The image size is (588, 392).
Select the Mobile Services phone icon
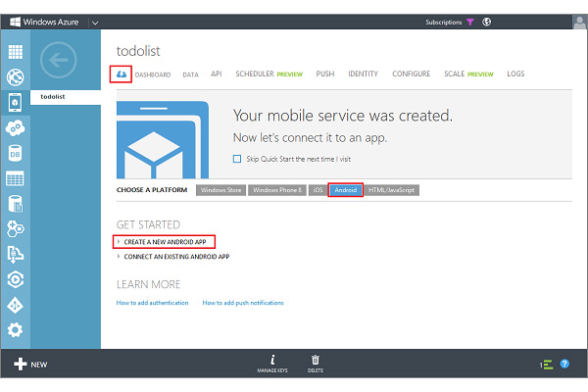(x=16, y=102)
